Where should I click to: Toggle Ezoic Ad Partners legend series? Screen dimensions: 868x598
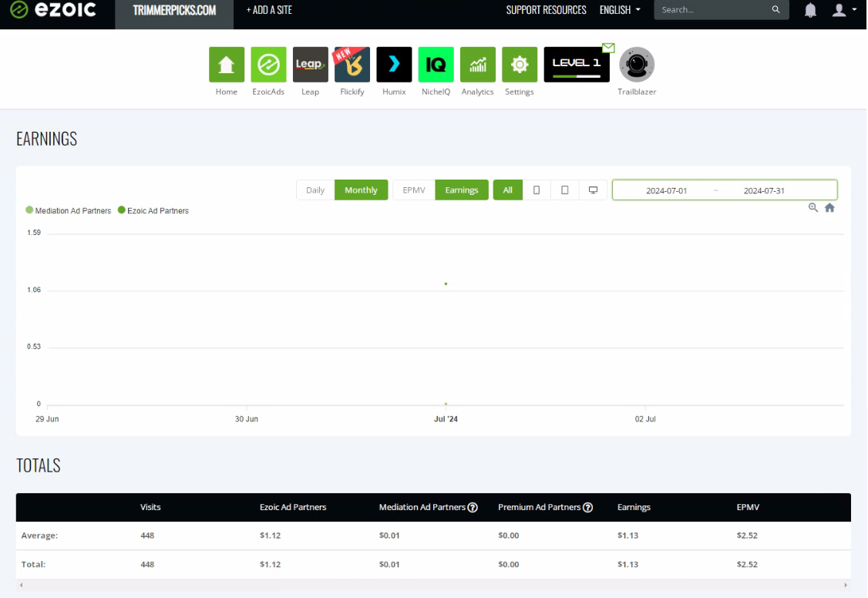coord(153,211)
